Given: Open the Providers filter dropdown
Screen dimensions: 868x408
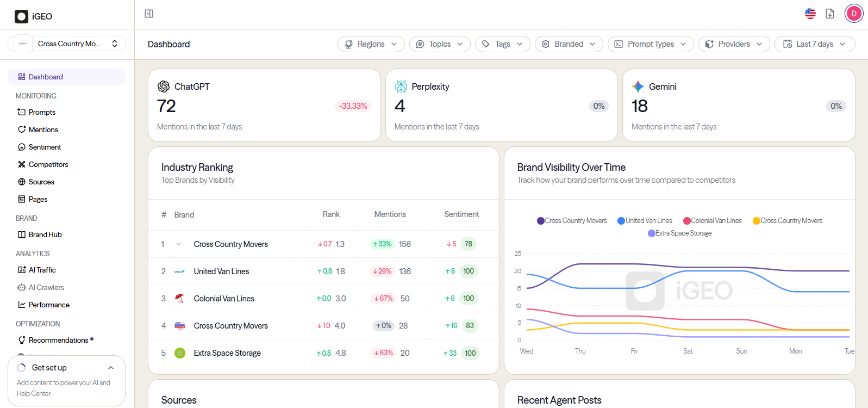Looking at the screenshot, I should (734, 44).
